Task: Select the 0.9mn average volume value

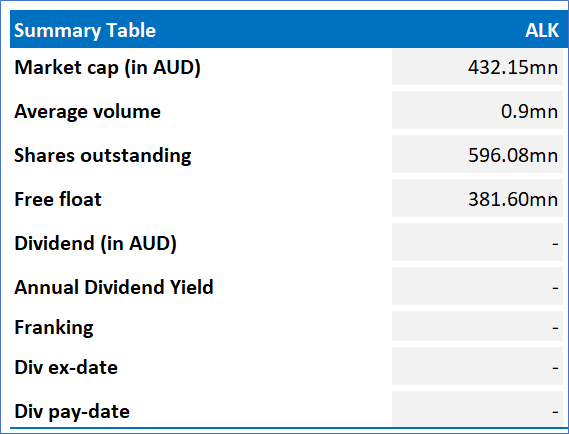Action: 529,111
